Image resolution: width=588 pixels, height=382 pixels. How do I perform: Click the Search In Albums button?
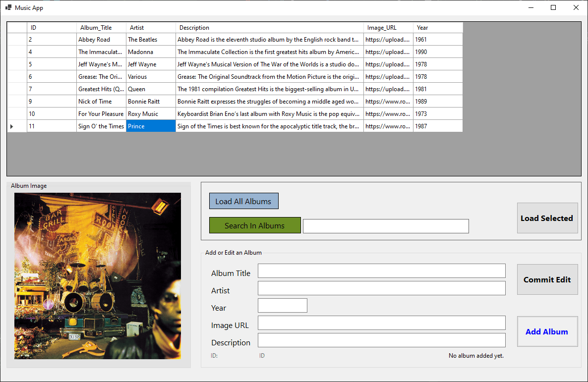(255, 225)
